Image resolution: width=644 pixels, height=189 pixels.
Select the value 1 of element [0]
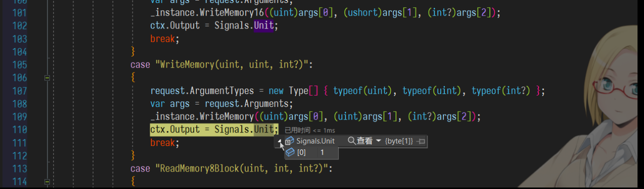point(322,152)
